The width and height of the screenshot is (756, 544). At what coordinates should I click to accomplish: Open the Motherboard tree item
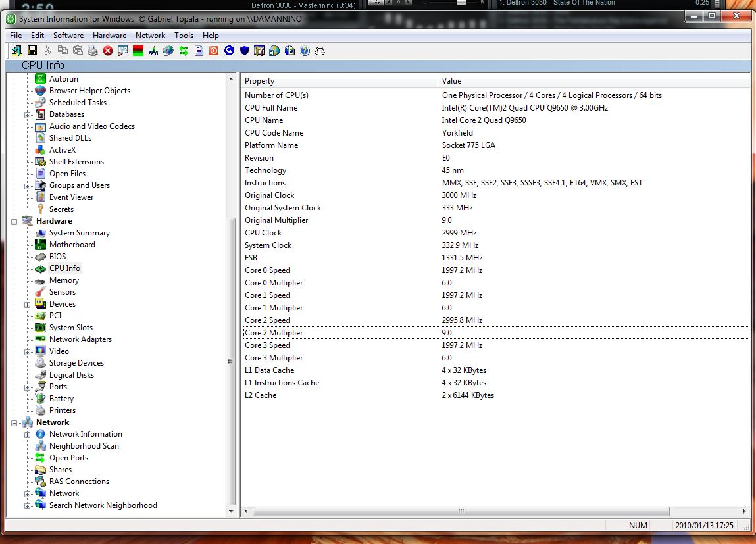click(x=72, y=244)
